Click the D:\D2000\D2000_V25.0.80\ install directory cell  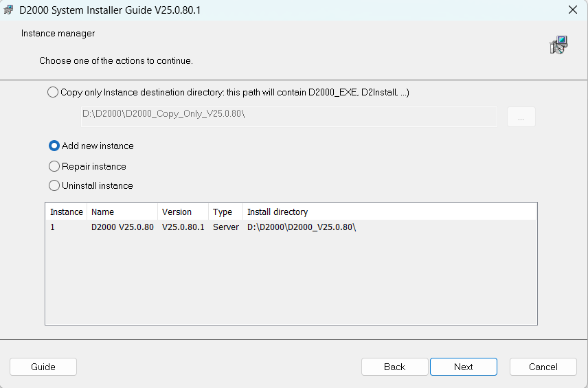pyautogui.click(x=302, y=227)
